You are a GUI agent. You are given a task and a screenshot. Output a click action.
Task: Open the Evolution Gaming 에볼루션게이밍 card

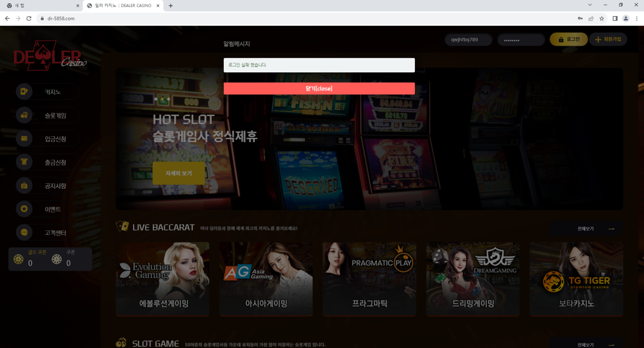point(163,279)
